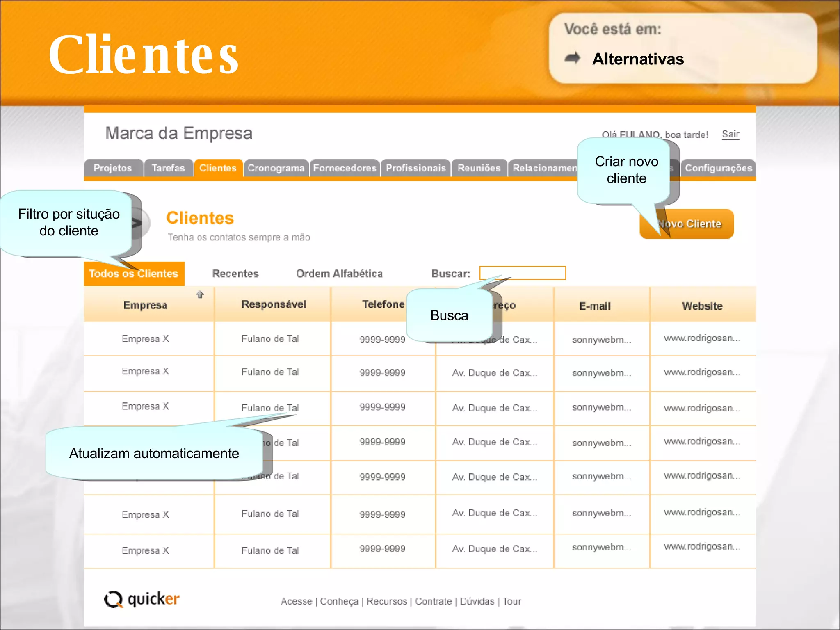Click the Acesse footer link
This screenshot has width=840, height=630.
click(297, 601)
